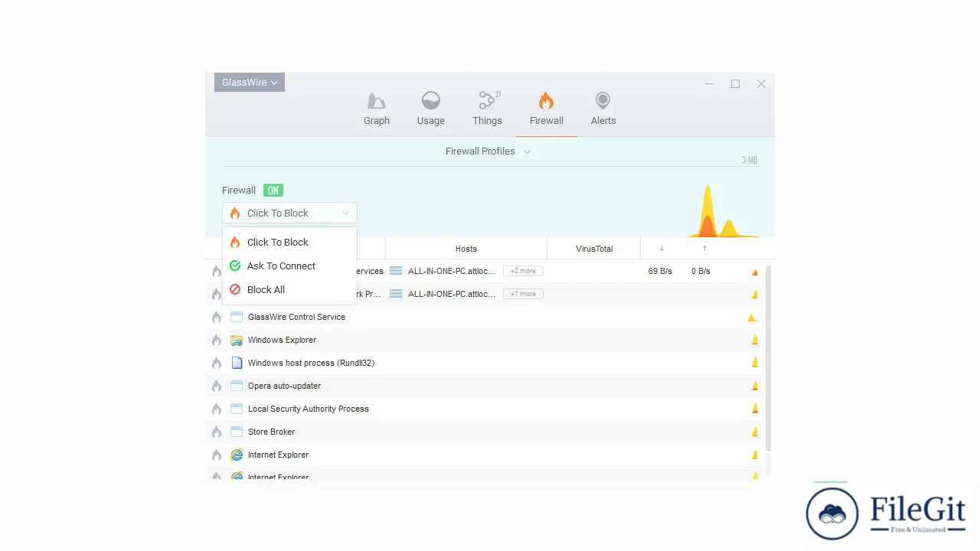Block Store Broker using flame icon
This screenshot has height=551, width=980.
[x=217, y=432]
